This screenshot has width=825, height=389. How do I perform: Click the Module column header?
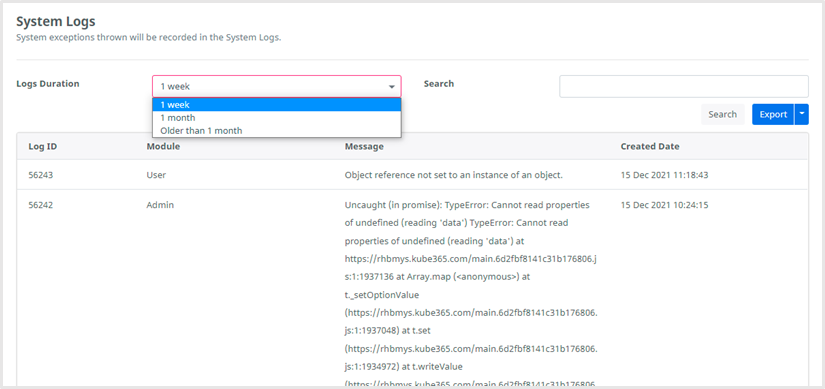tap(163, 146)
